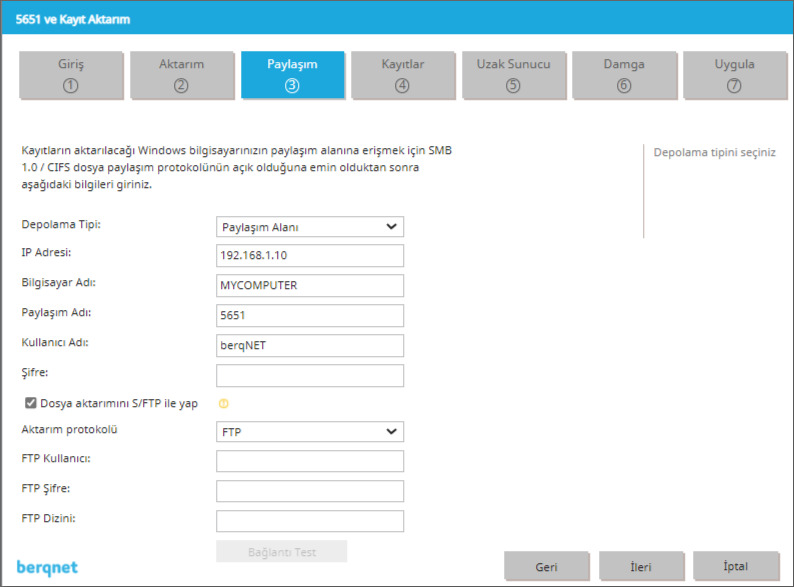Uncheck Dosya aktarımını S/FTP ile yap
The width and height of the screenshot is (794, 587).
31,403
